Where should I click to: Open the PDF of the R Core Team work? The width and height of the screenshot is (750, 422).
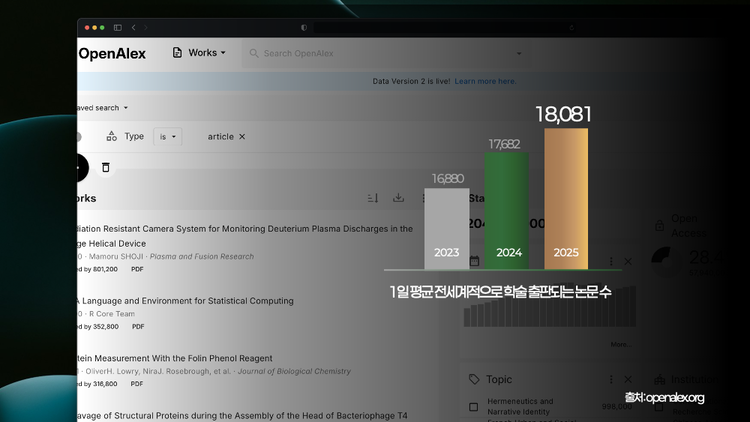coord(138,327)
